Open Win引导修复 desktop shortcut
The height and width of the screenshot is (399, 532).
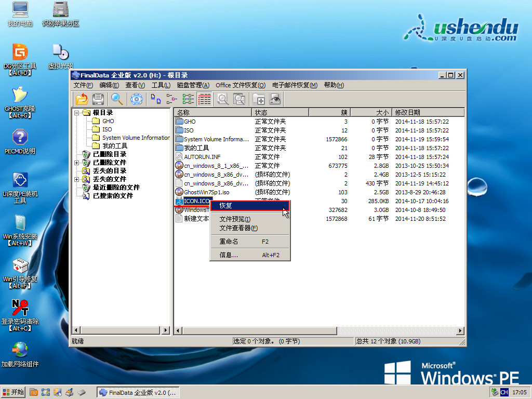click(20, 273)
